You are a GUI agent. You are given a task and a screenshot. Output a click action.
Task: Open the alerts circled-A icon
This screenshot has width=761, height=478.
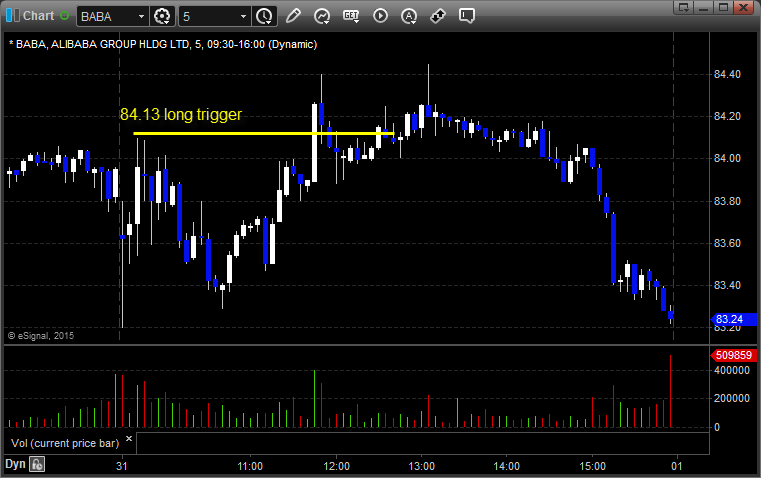(x=409, y=16)
